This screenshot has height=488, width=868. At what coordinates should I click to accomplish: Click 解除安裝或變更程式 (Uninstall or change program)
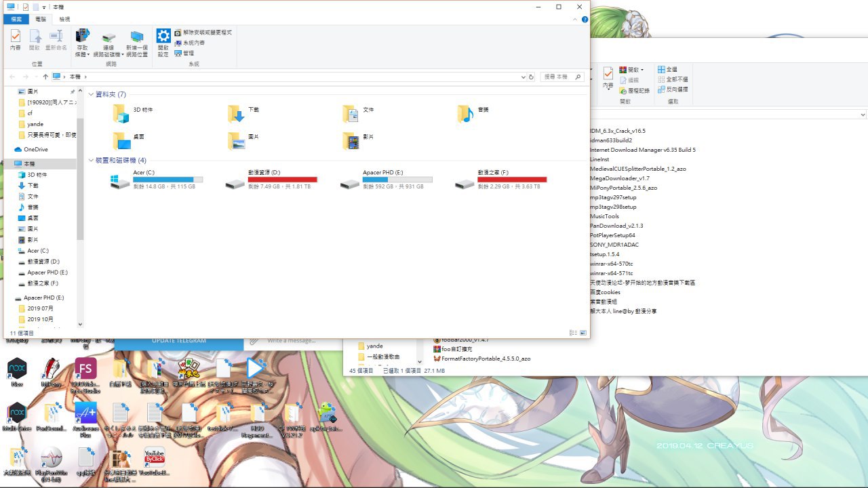coord(203,33)
